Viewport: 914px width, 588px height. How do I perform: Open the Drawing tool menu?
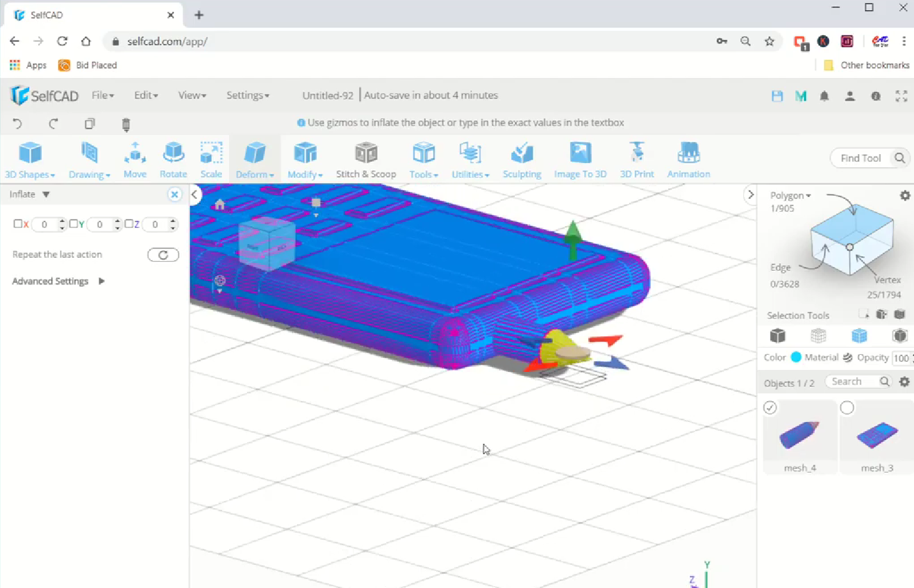pos(89,160)
